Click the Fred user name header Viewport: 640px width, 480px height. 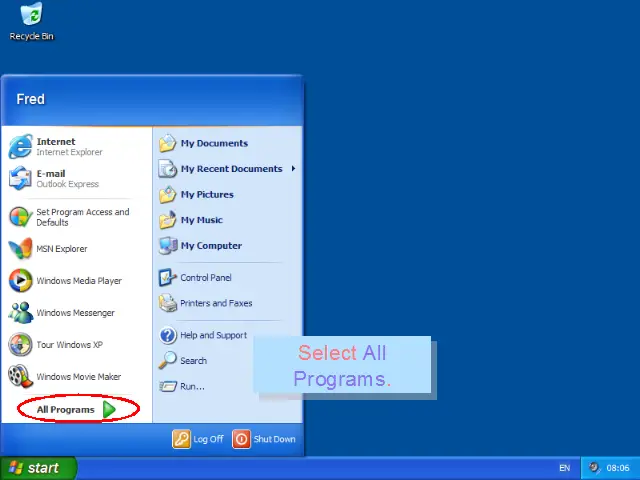pos(31,99)
